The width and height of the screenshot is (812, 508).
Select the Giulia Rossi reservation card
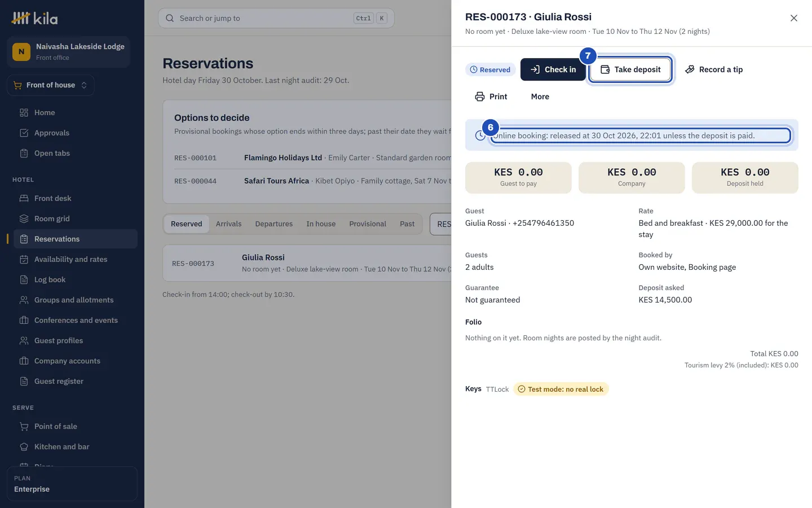pos(307,263)
